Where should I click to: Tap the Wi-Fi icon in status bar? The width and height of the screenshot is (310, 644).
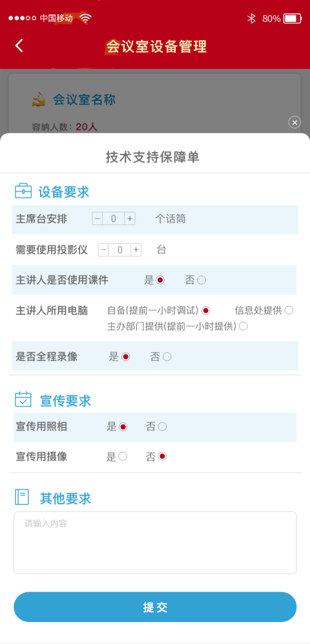pos(86,19)
